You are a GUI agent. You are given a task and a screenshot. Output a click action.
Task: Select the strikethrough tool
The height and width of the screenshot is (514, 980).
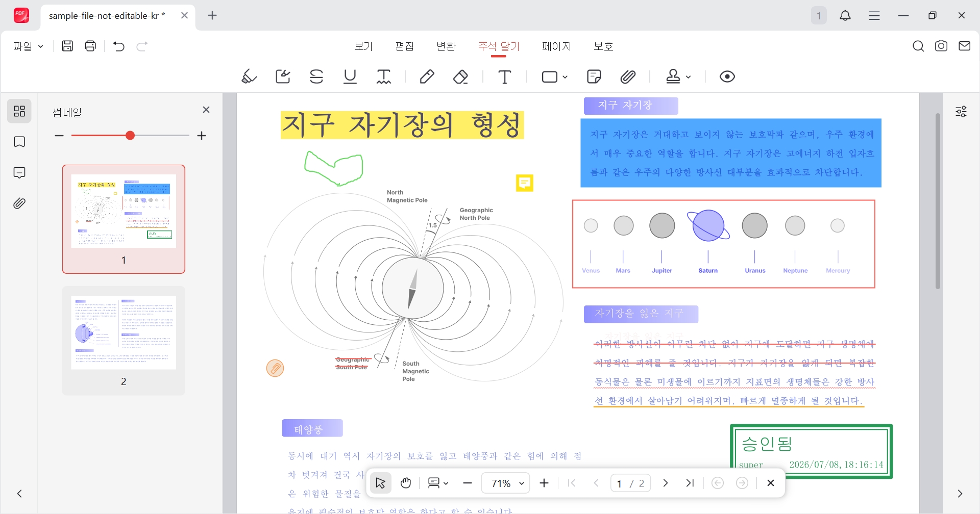[316, 76]
